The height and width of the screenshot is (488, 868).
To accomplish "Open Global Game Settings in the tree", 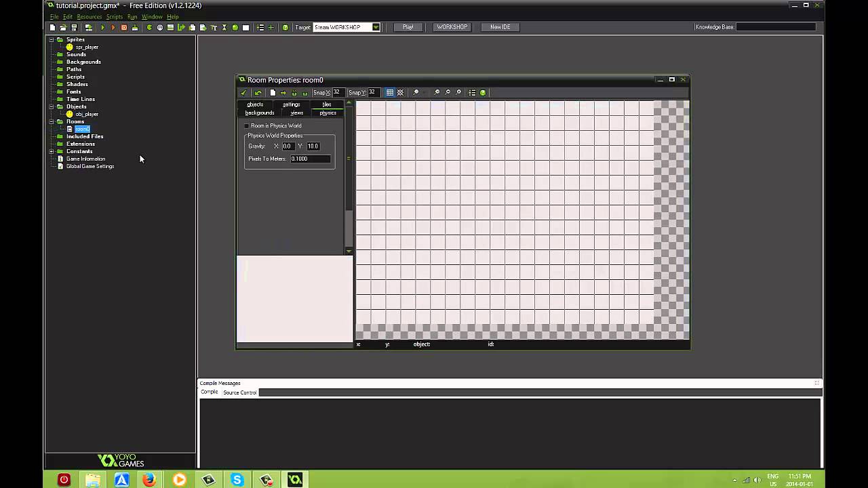I will pos(90,166).
